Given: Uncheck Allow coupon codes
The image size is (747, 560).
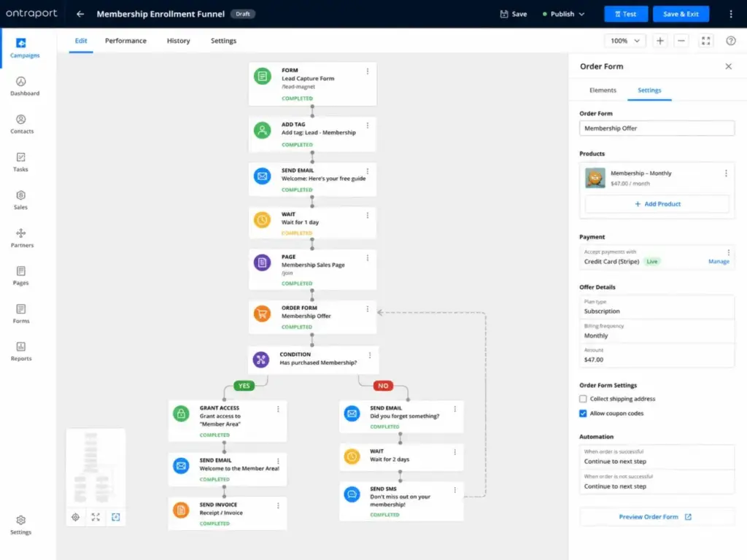Looking at the screenshot, I should [583, 413].
